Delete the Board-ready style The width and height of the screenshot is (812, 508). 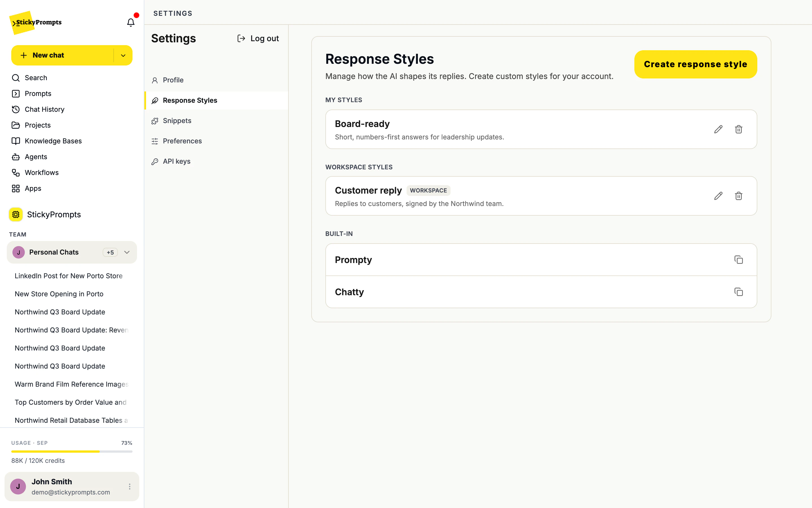click(738, 129)
